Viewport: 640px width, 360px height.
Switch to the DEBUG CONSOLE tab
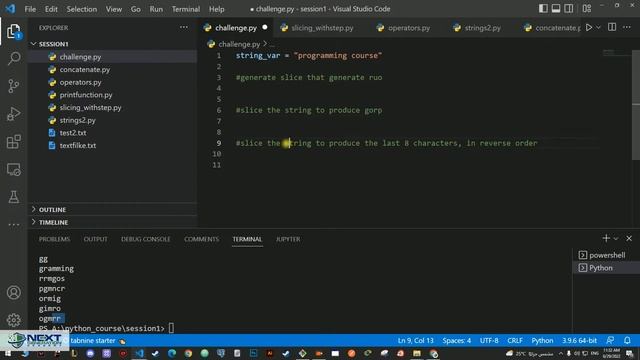(x=146, y=239)
